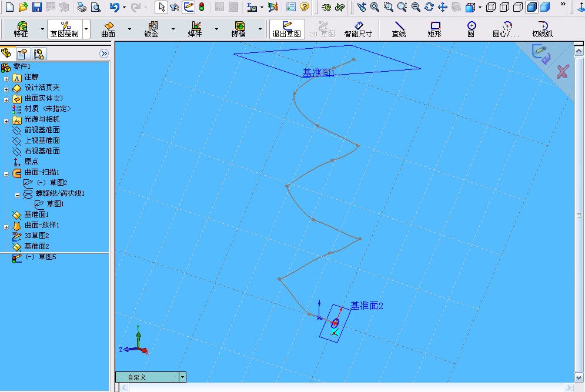Switch to the FeatureManager design tree tab
Screen dimensions: 585x392
tap(6, 53)
